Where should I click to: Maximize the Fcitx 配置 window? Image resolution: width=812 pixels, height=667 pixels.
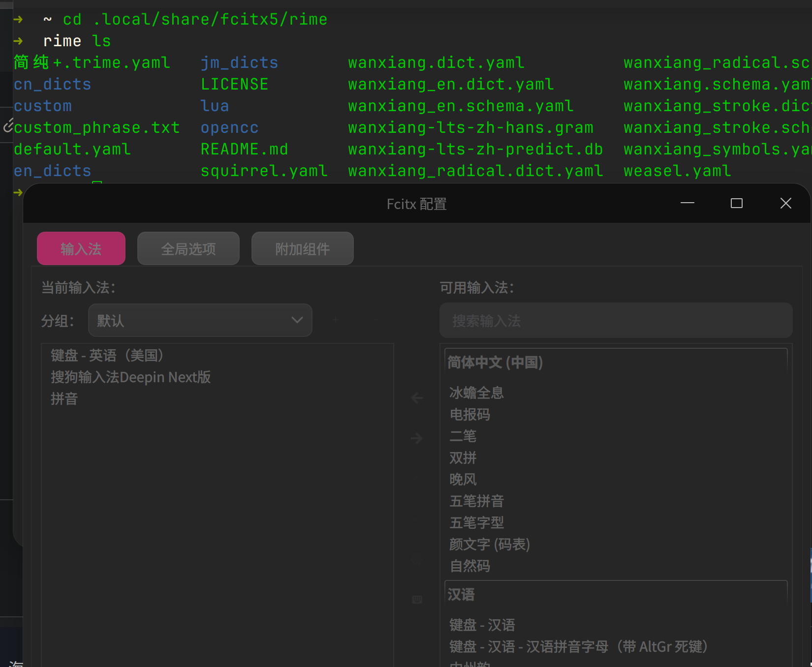737,203
